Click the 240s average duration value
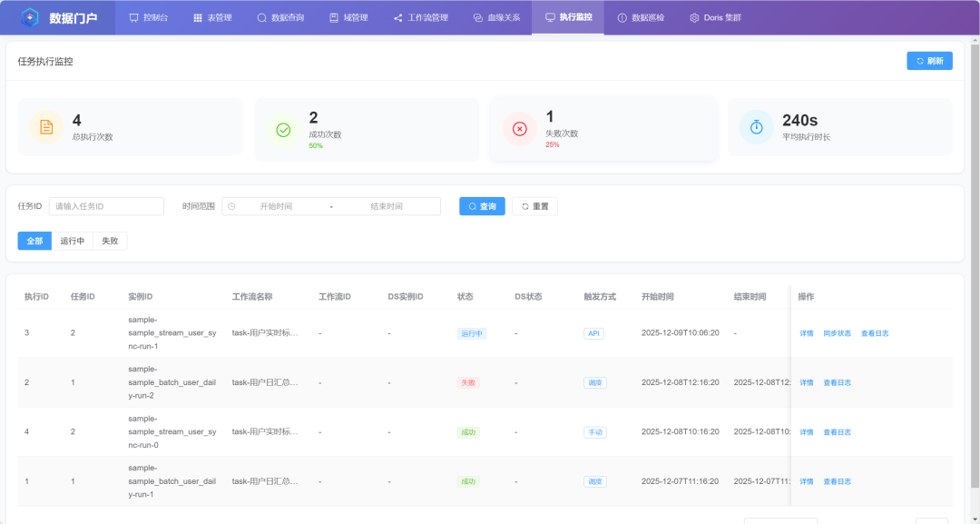Image resolution: width=980 pixels, height=524 pixels. (x=800, y=120)
